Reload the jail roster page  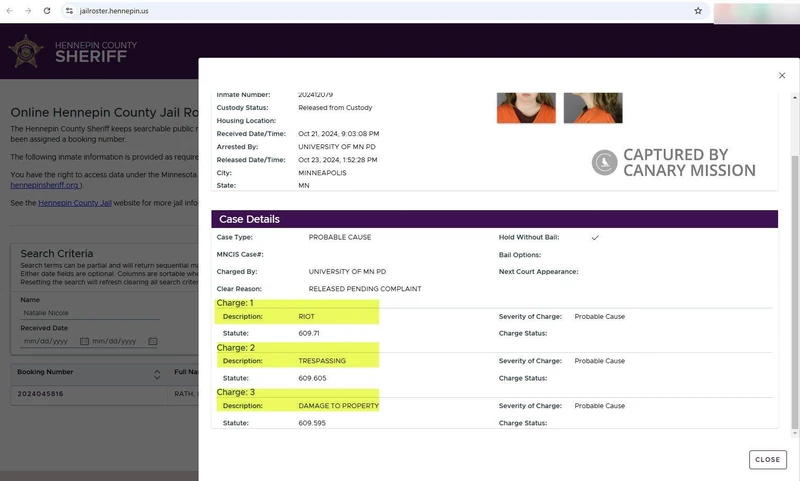pos(47,11)
